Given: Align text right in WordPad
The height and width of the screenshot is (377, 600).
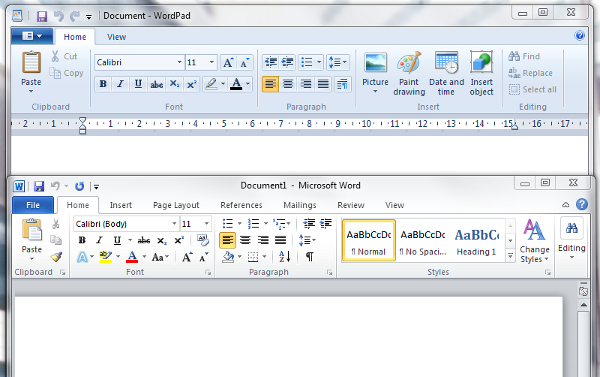Looking at the screenshot, I should click(x=306, y=84).
